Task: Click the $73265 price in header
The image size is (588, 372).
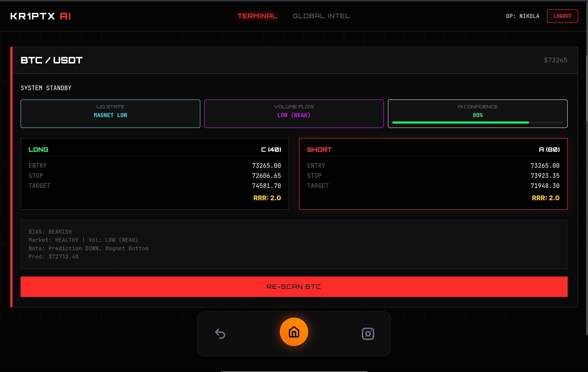Action: click(555, 60)
